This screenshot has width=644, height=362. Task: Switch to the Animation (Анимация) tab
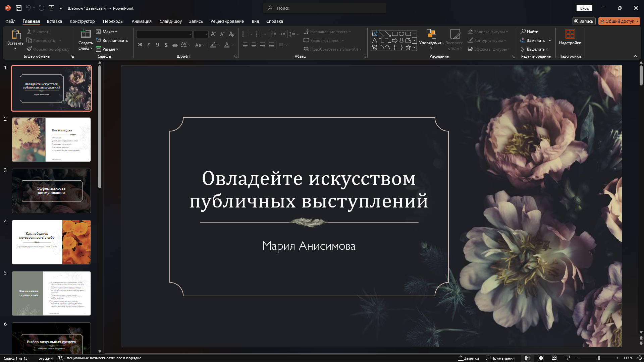pos(141,21)
